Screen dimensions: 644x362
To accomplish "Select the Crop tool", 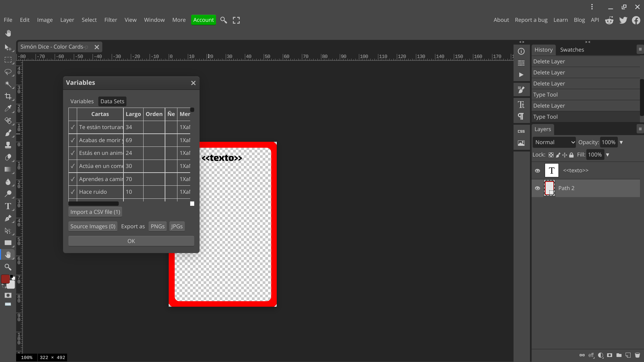I will click(8, 97).
